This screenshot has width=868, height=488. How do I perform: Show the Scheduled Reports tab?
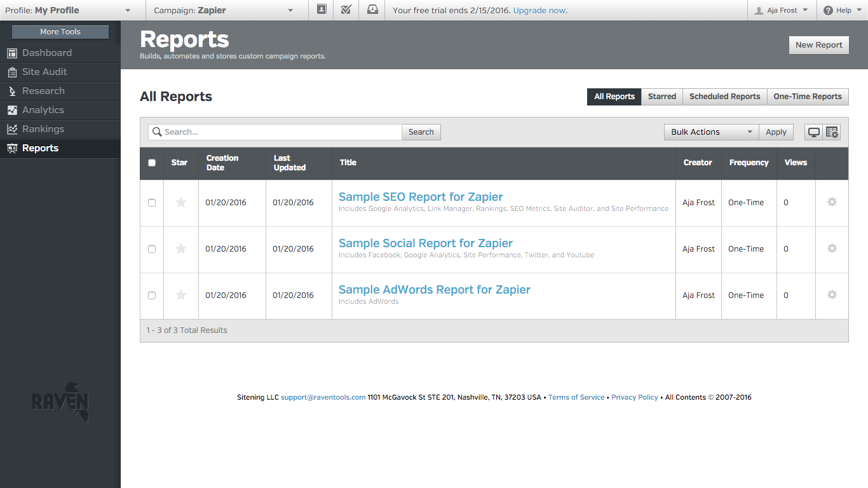tap(725, 97)
